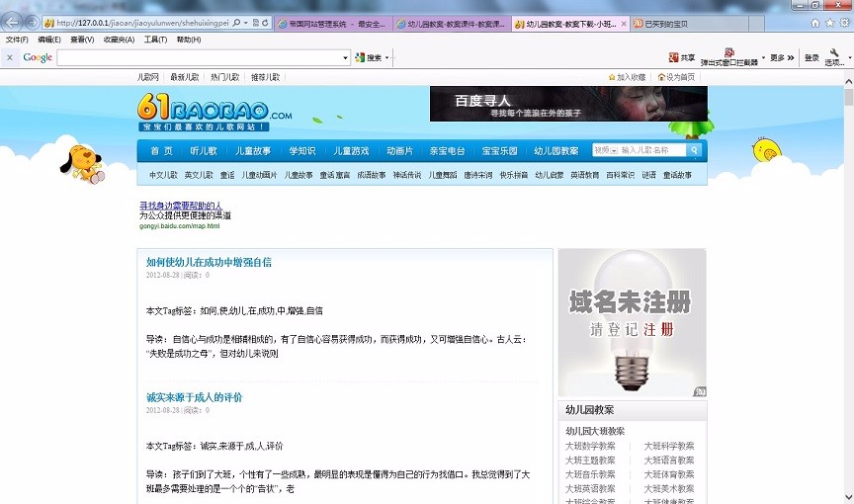The width and height of the screenshot is (854, 504).
Task: Click the 加入收藏 star link
Action: [x=627, y=77]
